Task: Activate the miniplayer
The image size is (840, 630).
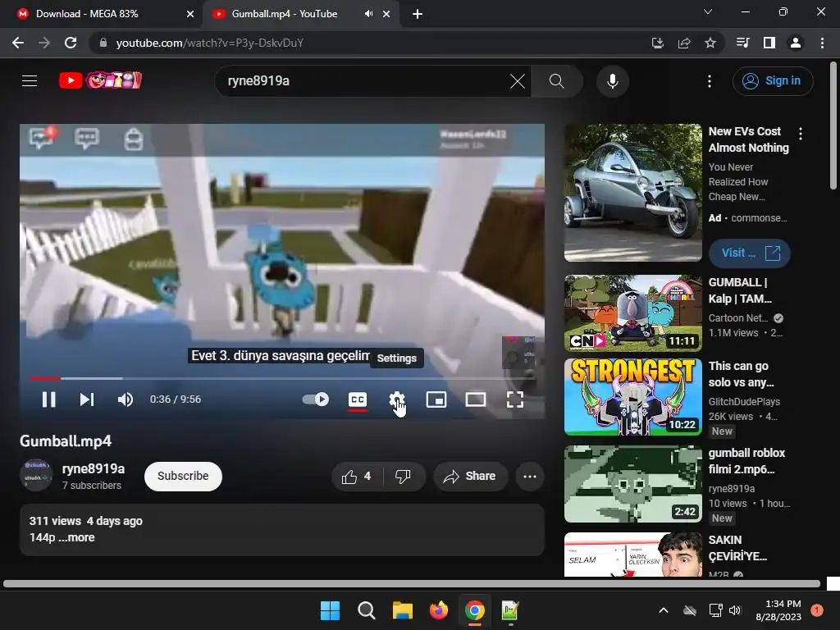Action: click(x=436, y=399)
